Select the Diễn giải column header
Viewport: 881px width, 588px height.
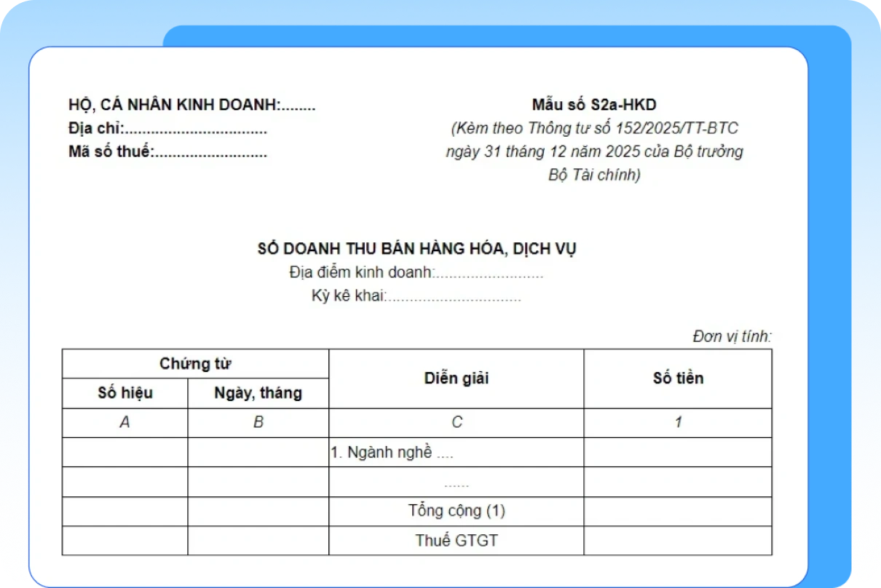point(457,378)
